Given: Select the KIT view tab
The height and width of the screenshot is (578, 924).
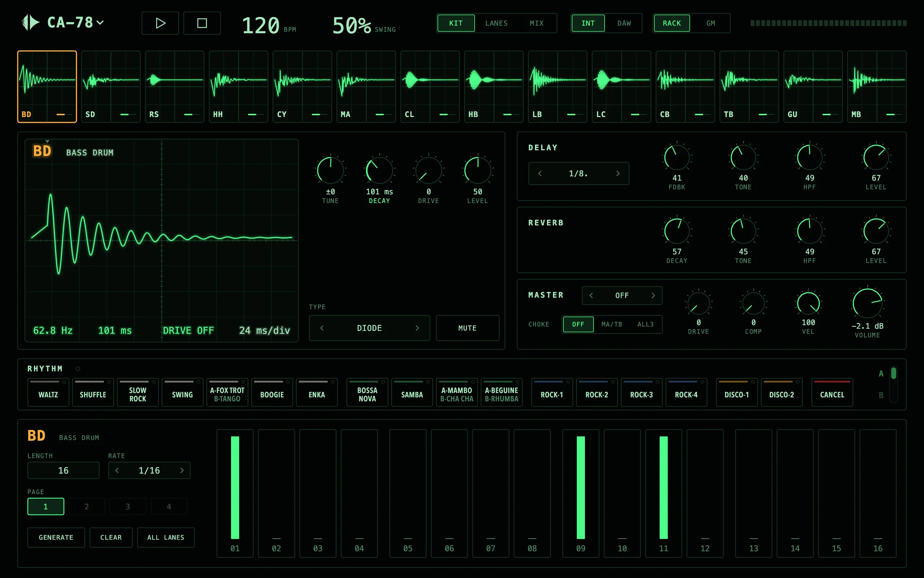Looking at the screenshot, I should [456, 23].
